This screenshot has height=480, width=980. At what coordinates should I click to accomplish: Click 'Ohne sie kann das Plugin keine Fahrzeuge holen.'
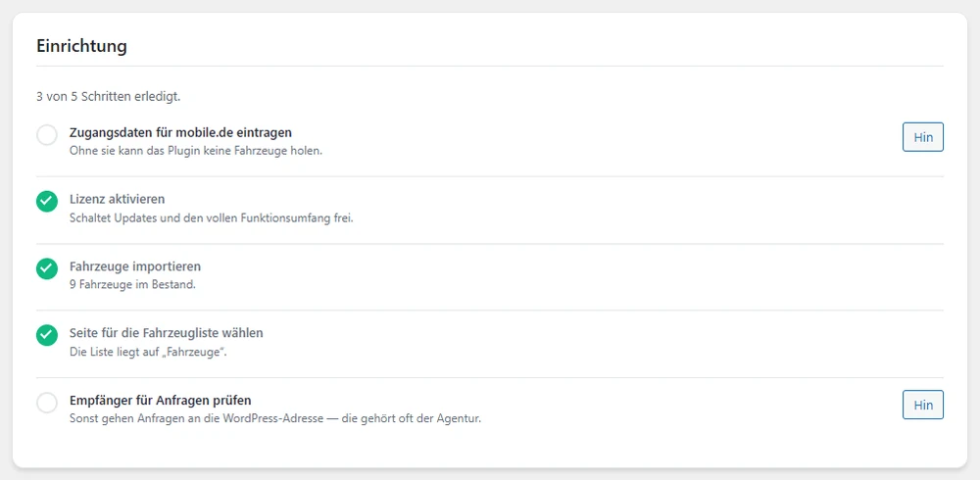coord(196,151)
